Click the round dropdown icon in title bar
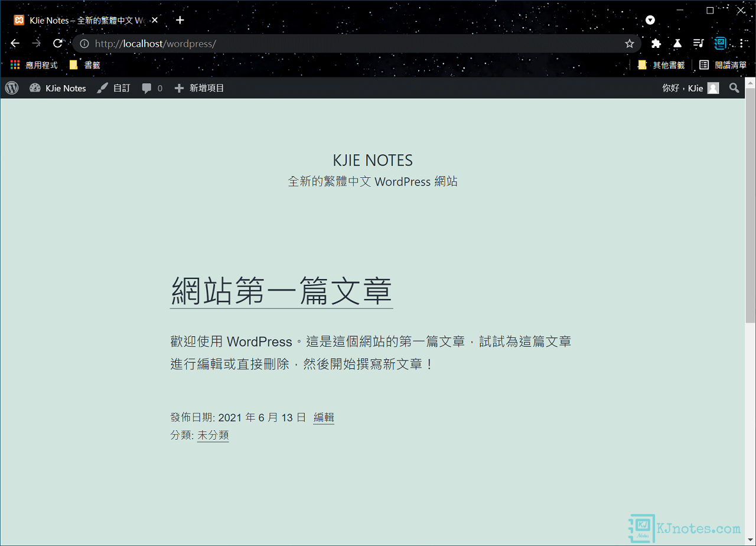Screen dimensions: 756x546 650,20
